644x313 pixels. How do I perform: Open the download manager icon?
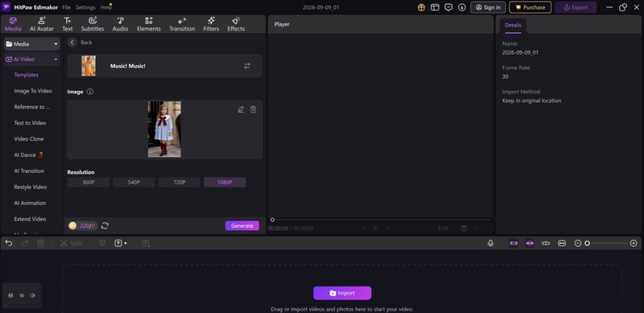click(x=462, y=7)
